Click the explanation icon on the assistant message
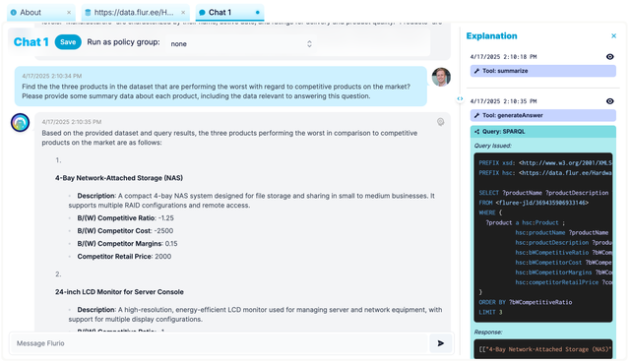The width and height of the screenshot is (630, 364). click(x=440, y=122)
